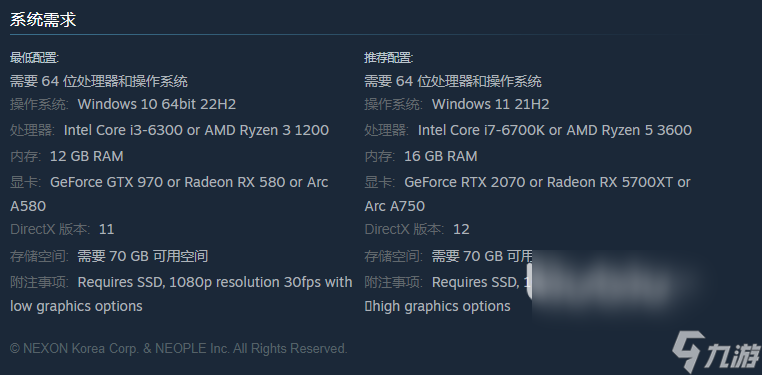Click the 九游 watermark logo icon
762x375 pixels.
tap(715, 351)
